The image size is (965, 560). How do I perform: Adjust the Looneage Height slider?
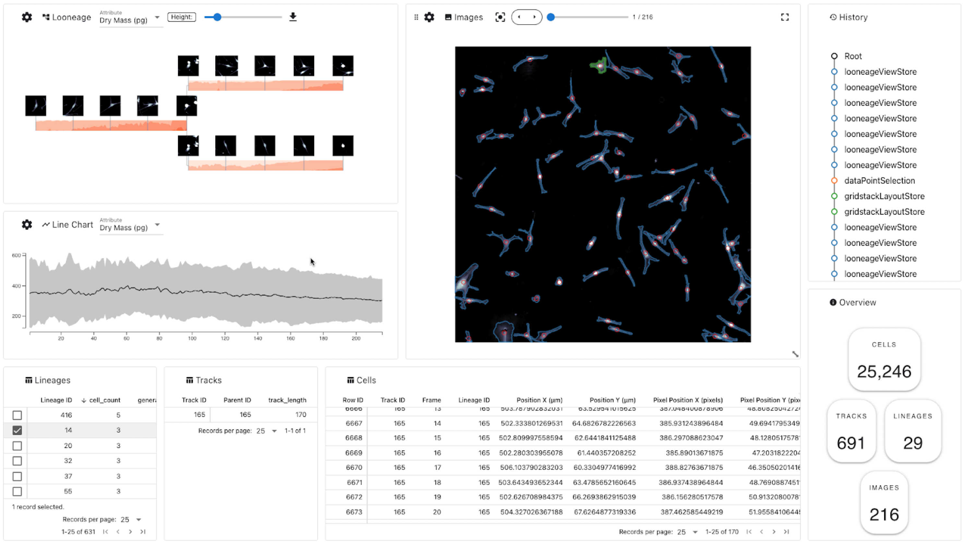tap(217, 17)
